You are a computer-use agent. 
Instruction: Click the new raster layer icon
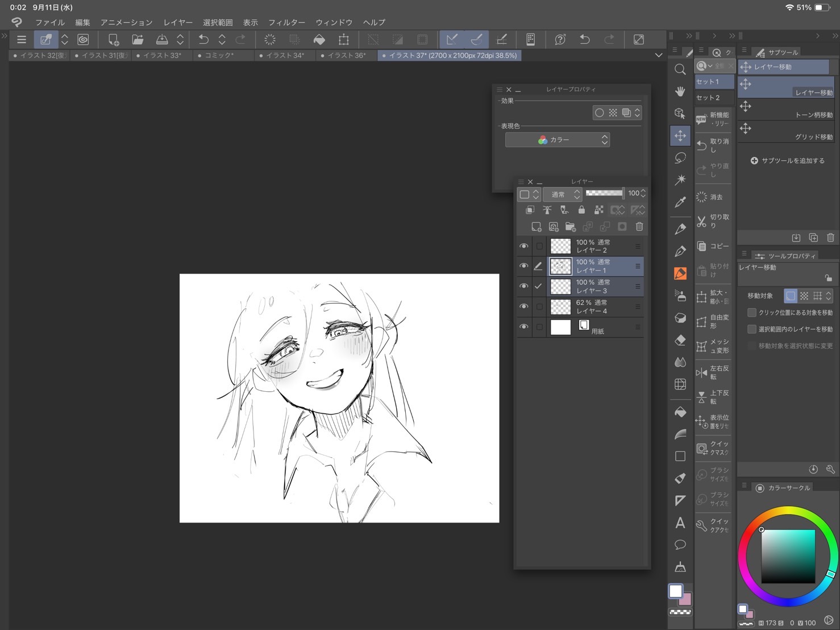pos(536,227)
